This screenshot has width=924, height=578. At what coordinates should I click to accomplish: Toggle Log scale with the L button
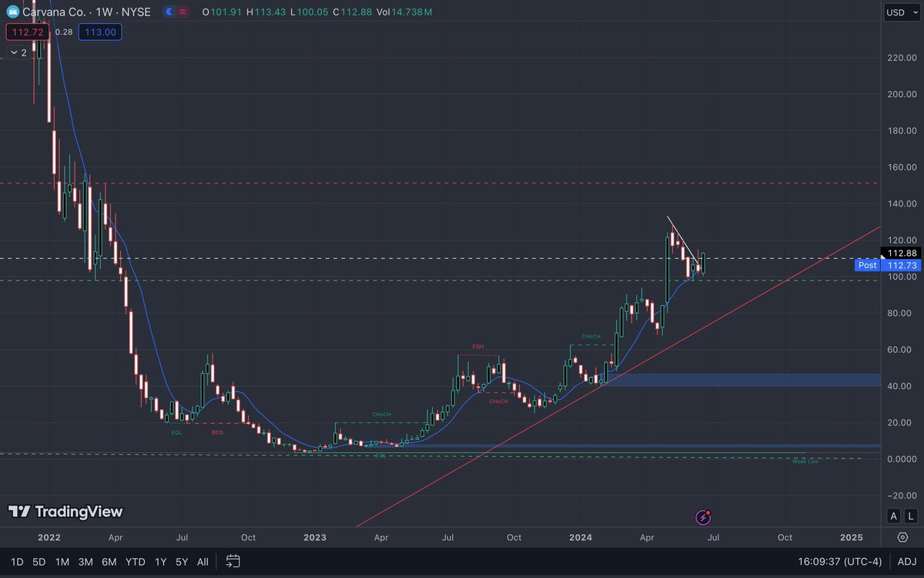[x=912, y=516]
